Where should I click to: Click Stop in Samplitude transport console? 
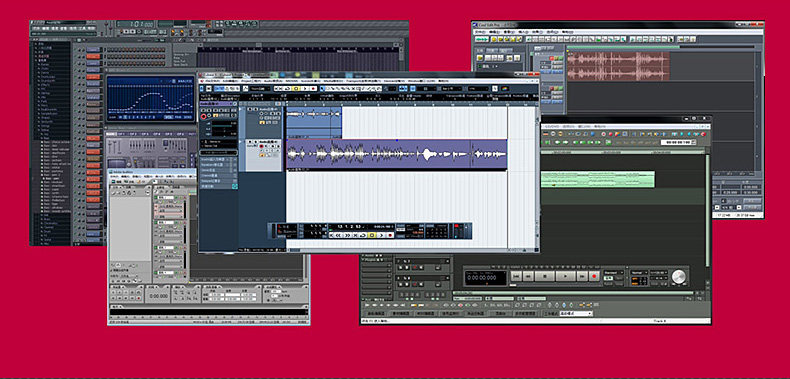pyautogui.click(x=545, y=276)
